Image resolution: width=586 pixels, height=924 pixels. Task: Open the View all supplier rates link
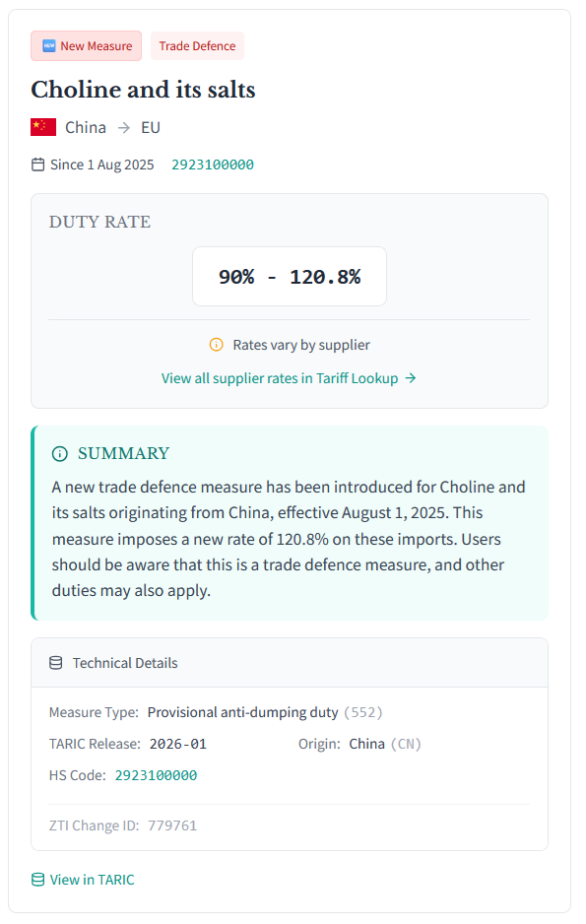pos(279,377)
